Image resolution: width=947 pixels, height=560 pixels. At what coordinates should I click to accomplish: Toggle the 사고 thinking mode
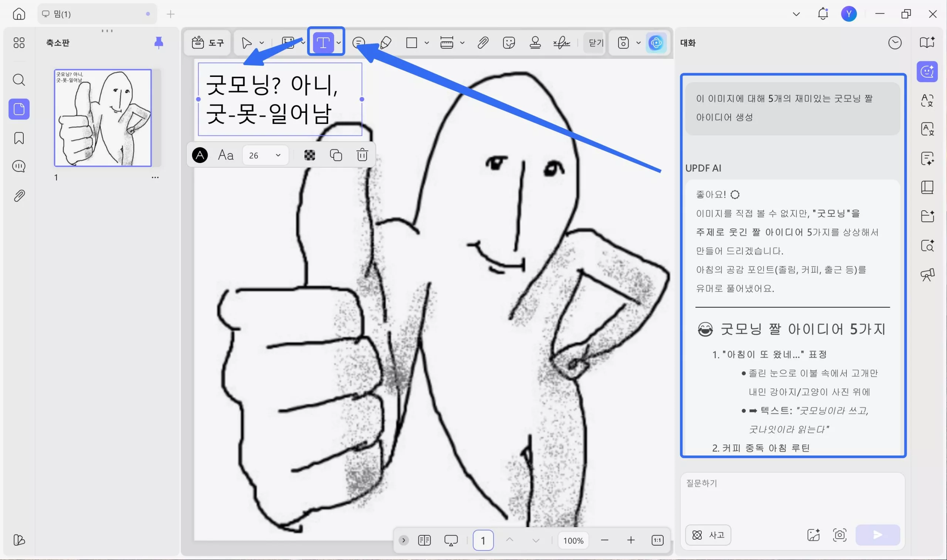coord(708,535)
